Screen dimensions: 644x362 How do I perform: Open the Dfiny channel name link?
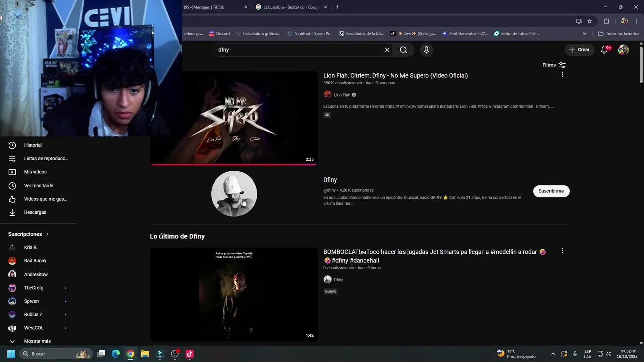pyautogui.click(x=330, y=180)
